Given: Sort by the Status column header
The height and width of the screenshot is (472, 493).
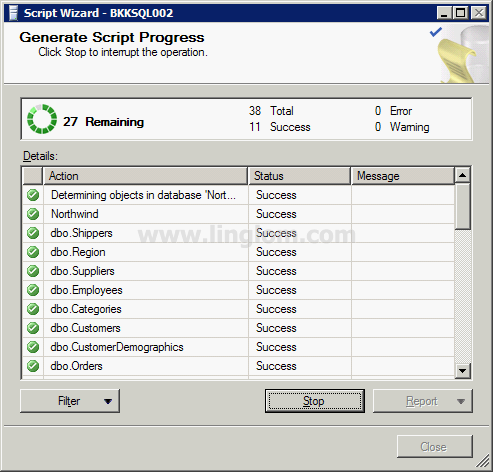Looking at the screenshot, I should pos(299,176).
